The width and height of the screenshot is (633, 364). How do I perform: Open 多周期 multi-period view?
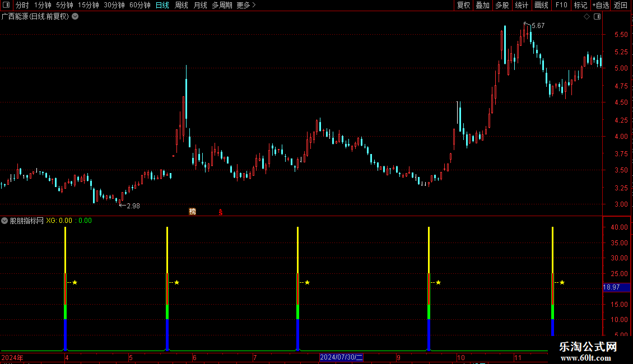[222, 5]
